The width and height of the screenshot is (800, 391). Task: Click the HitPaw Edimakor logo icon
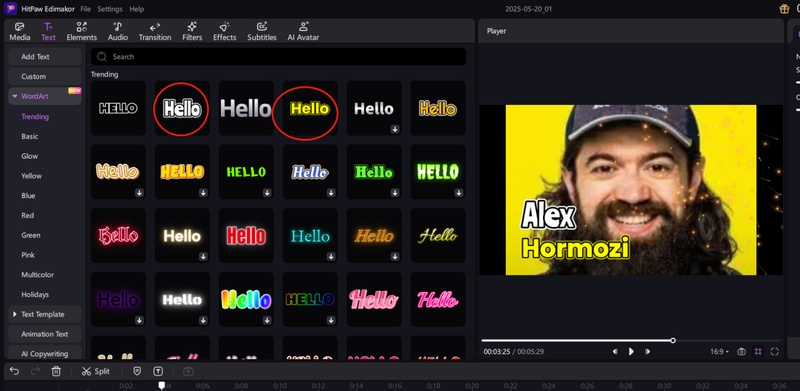[x=10, y=9]
